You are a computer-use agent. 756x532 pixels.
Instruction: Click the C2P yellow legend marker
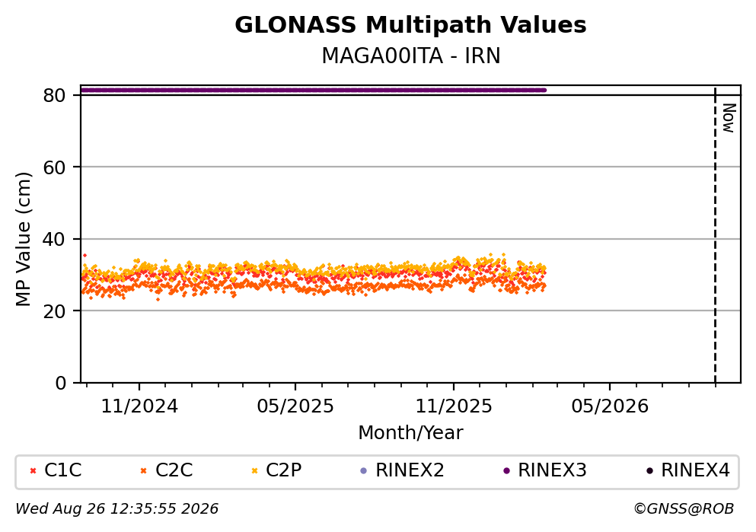254,471
